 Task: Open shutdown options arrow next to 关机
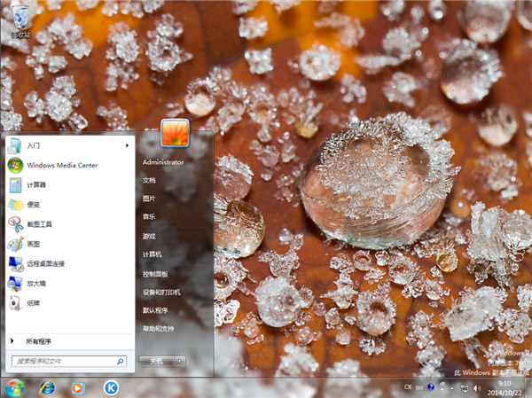180,362
